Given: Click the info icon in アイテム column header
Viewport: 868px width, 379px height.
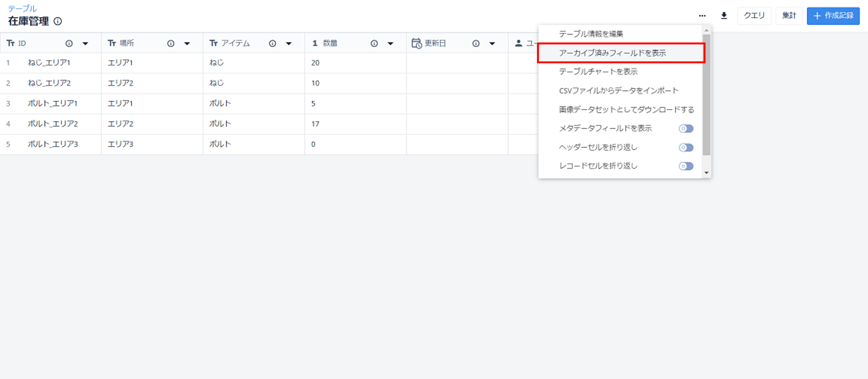Looking at the screenshot, I should point(273,43).
